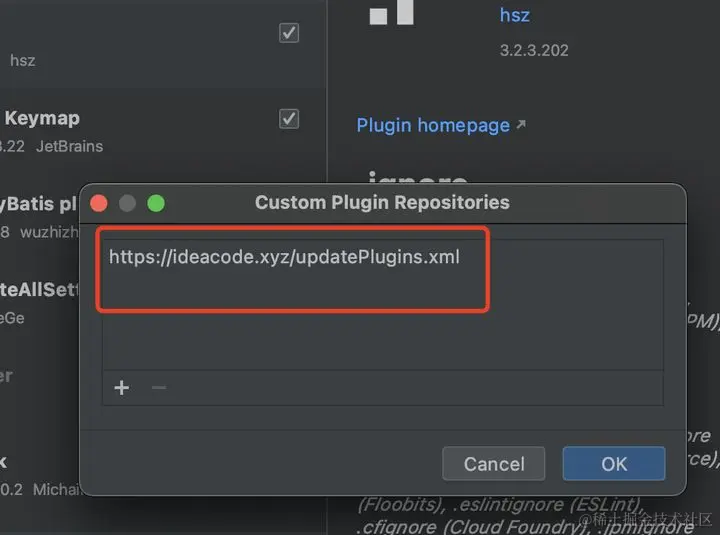The width and height of the screenshot is (720, 535).
Task: Click the plugin logo icon
Action: tap(392, 12)
